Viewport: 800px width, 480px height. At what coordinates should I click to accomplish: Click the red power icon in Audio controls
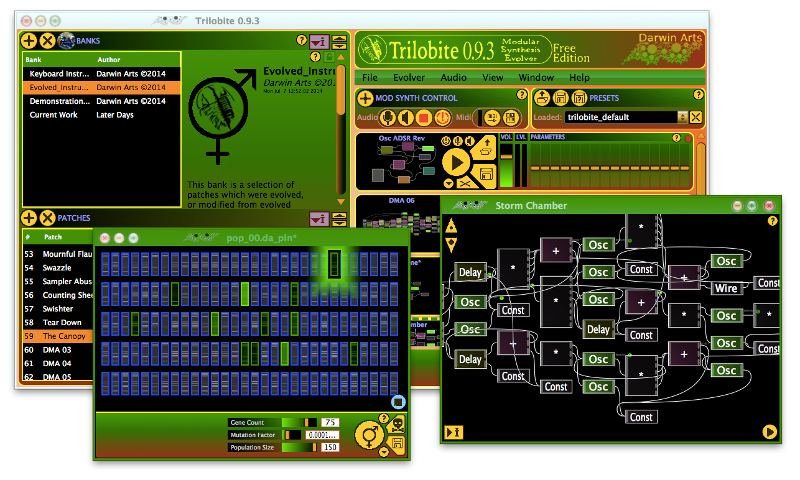443,117
